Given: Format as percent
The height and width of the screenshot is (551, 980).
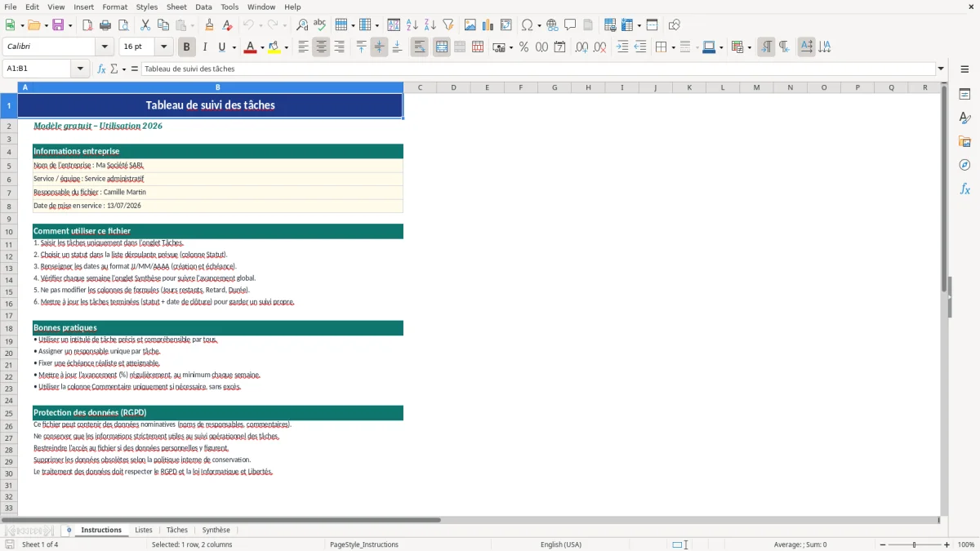Looking at the screenshot, I should pos(524,47).
